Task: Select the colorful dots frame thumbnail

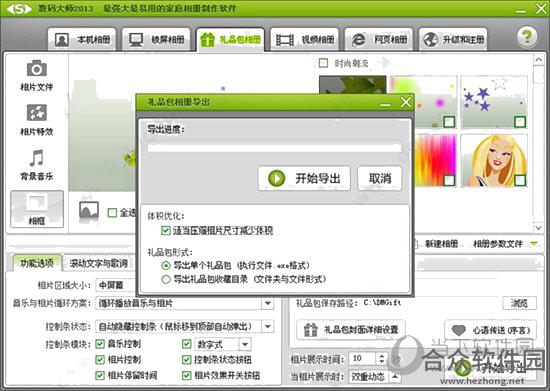Action: [423, 102]
